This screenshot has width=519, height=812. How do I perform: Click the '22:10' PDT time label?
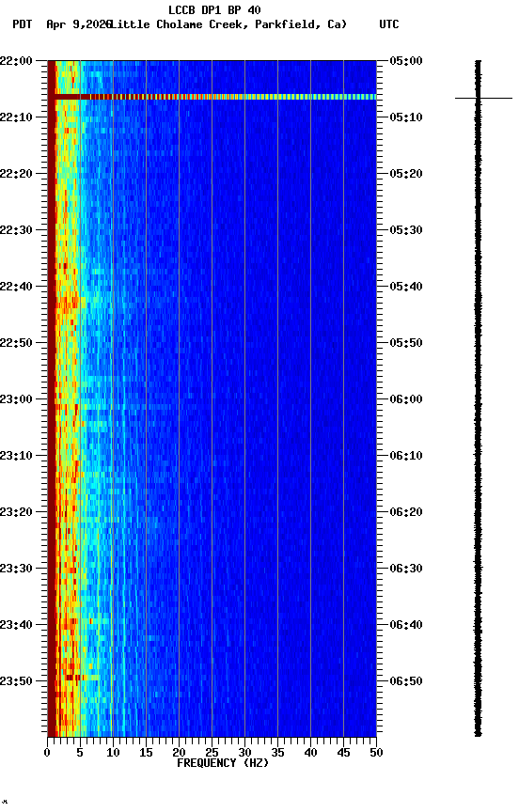point(16,117)
